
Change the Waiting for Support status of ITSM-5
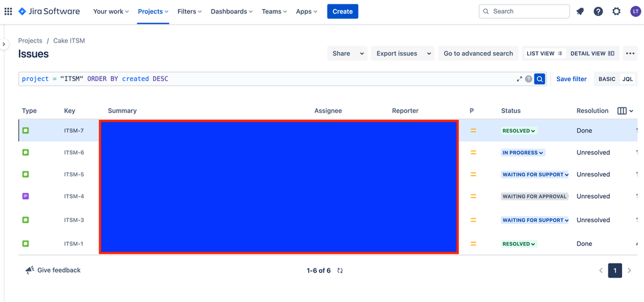[535, 175]
